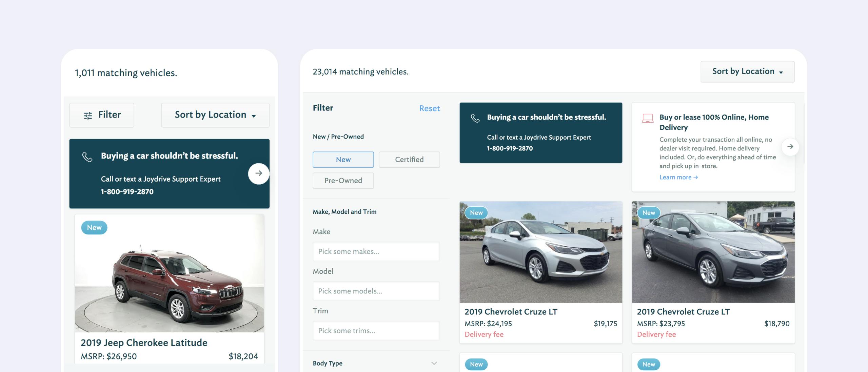Click the Trim picker input field
The width and height of the screenshot is (868, 372).
376,330
